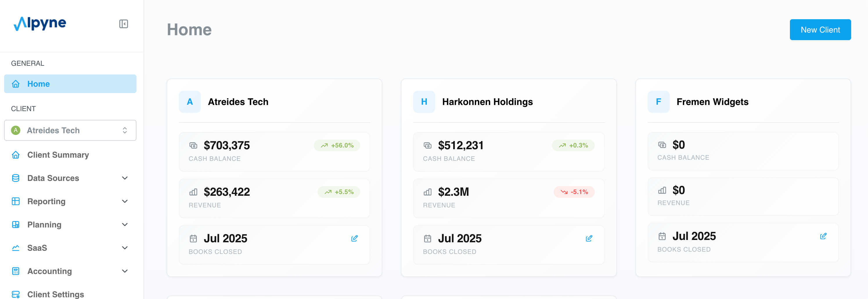Click Atreides Tech calendar icon
868x299 pixels.
click(193, 239)
